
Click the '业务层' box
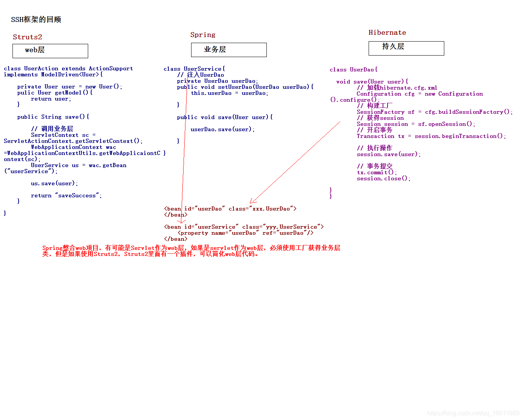click(229, 50)
